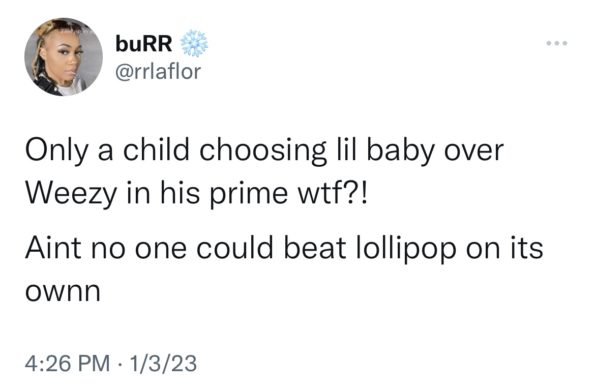595x391 pixels.
Task: Click the word prime in tweet
Action: pos(249,195)
